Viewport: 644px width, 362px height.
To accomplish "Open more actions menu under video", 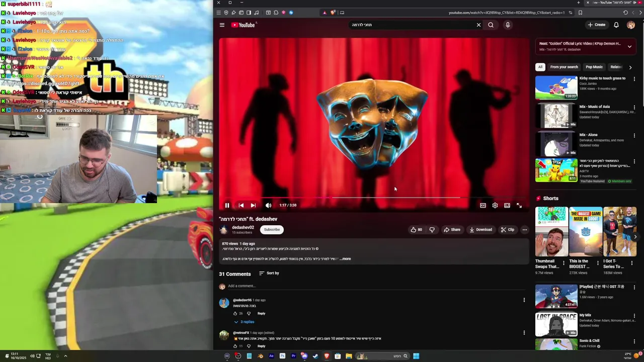I will click(524, 230).
